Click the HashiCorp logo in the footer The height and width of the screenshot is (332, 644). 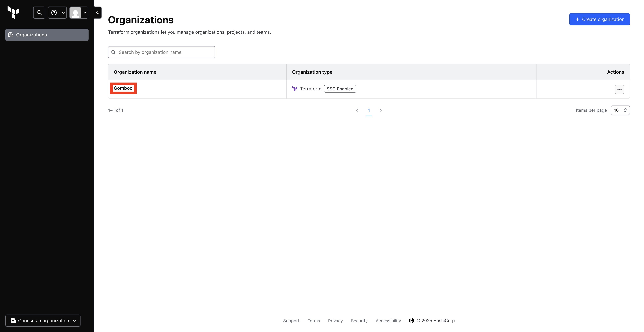click(412, 320)
